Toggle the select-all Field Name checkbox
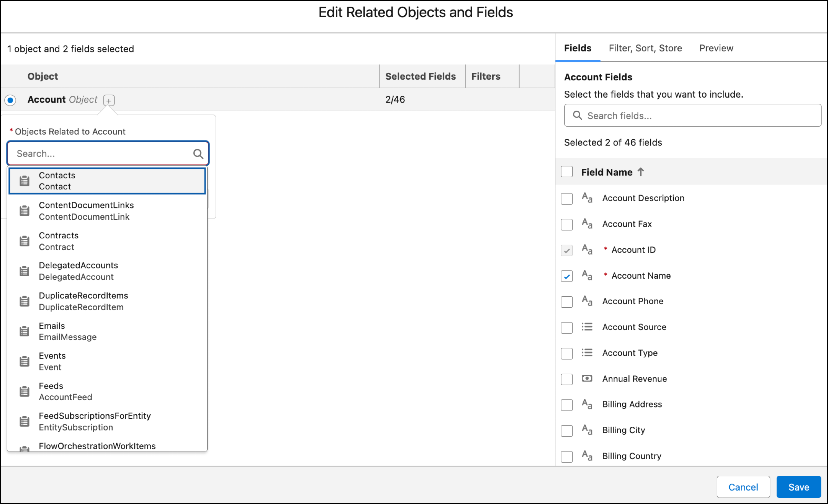The image size is (828, 504). (x=567, y=172)
